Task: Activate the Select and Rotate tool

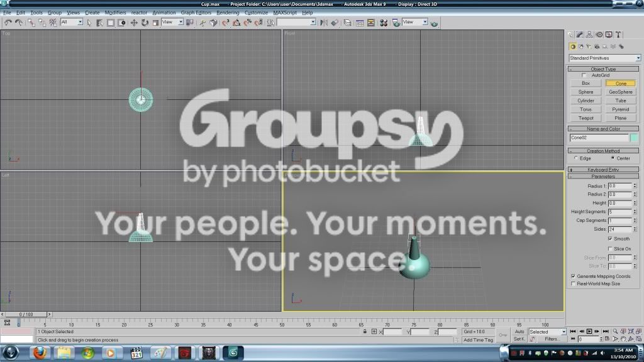Action: [145, 23]
